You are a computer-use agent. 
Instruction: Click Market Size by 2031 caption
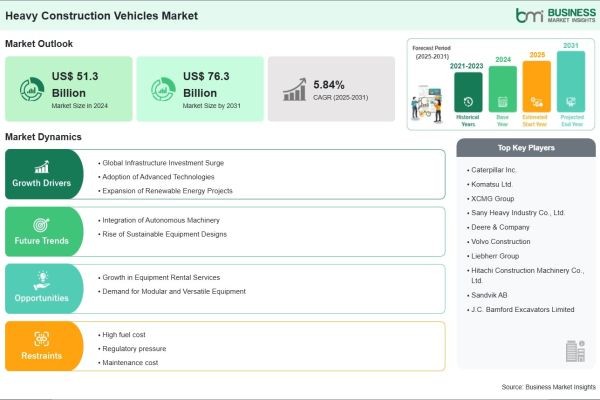212,106
